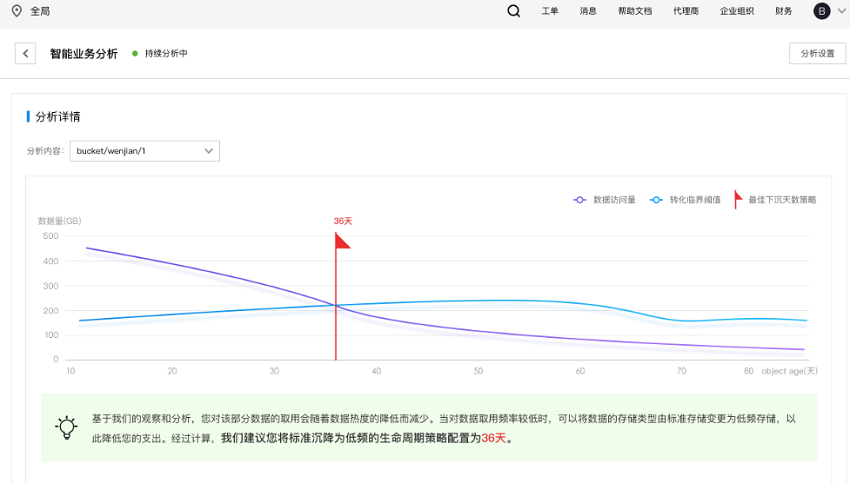Screen dimensions: 850x483
Task: Open the 财务 link in the top bar
Action: click(784, 11)
